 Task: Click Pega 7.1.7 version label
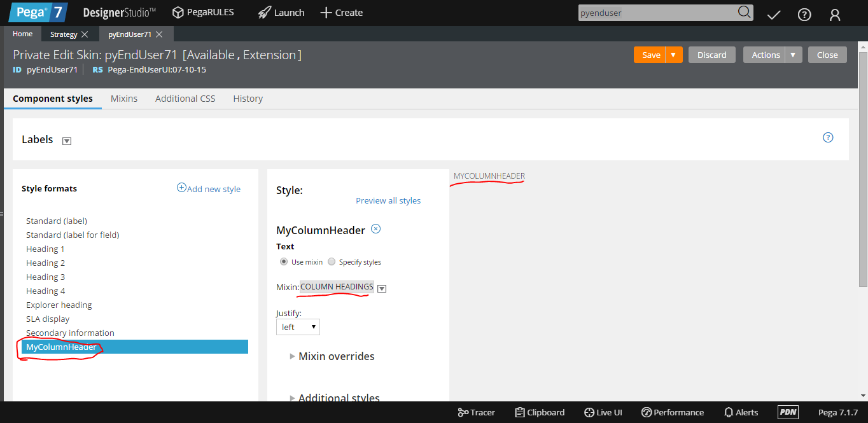tap(837, 412)
